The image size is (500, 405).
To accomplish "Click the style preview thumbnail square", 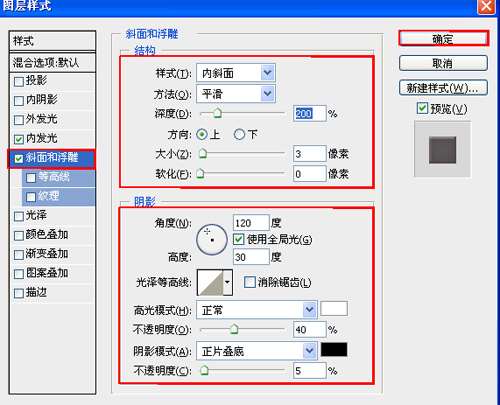I will [442, 149].
